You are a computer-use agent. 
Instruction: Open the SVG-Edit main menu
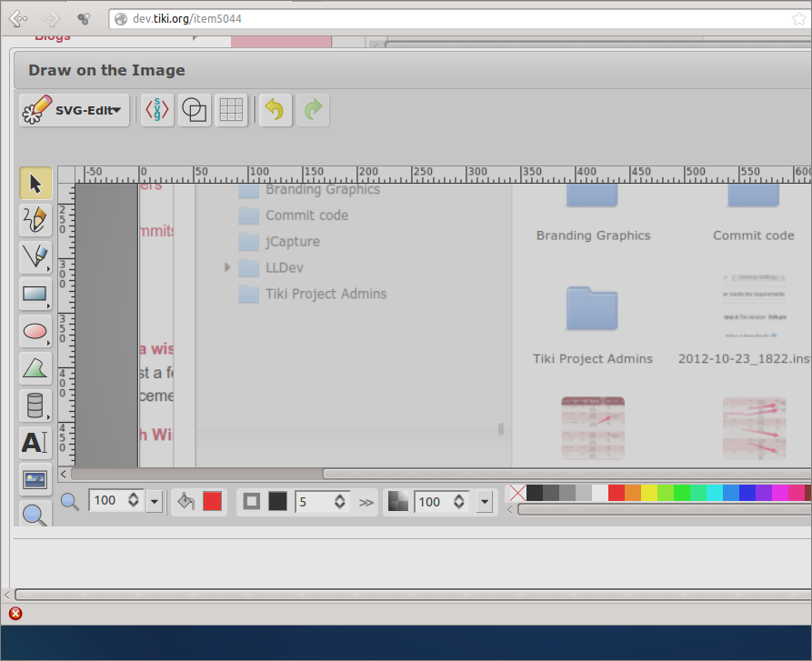pos(74,110)
